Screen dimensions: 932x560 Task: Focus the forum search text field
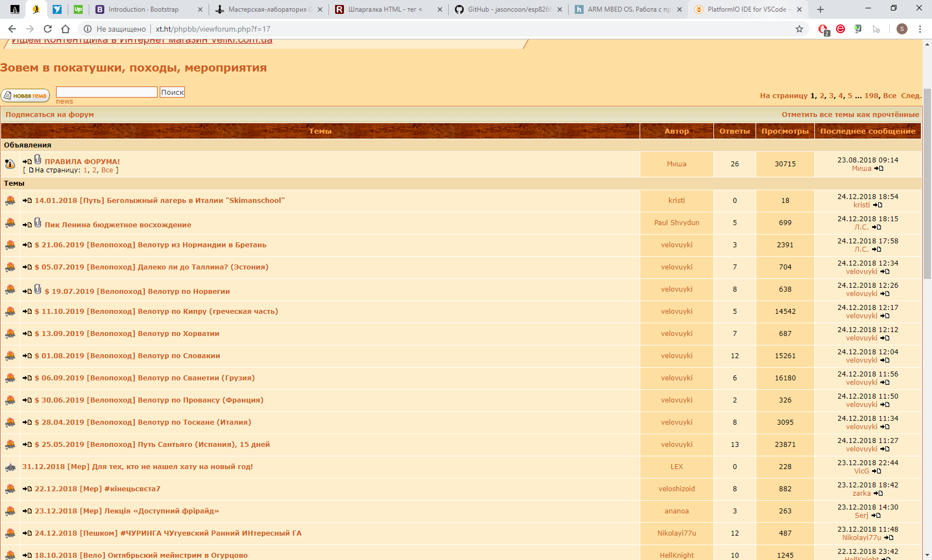[107, 92]
